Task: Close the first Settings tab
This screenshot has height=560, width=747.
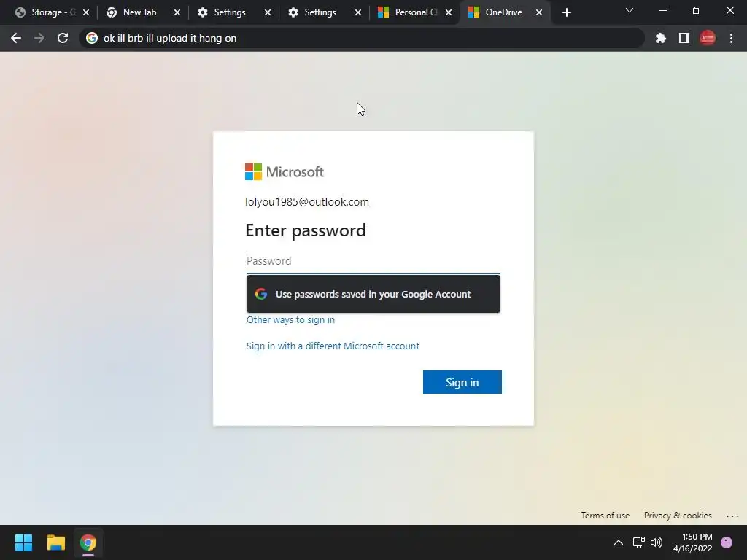Action: click(x=268, y=12)
